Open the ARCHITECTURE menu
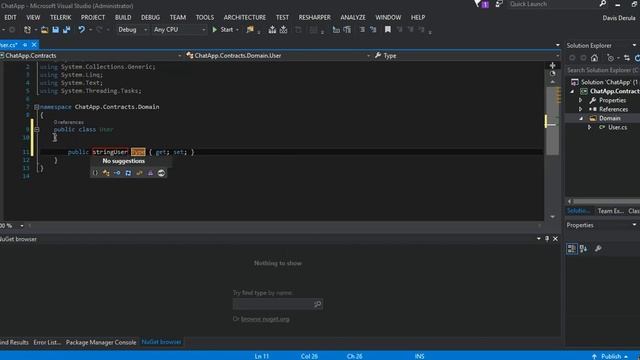Image resolution: width=640 pixels, height=360 pixels. [x=245, y=18]
